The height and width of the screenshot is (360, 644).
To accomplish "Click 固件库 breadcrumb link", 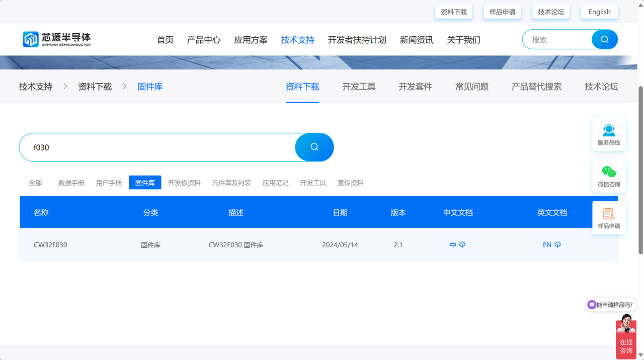I will click(150, 87).
